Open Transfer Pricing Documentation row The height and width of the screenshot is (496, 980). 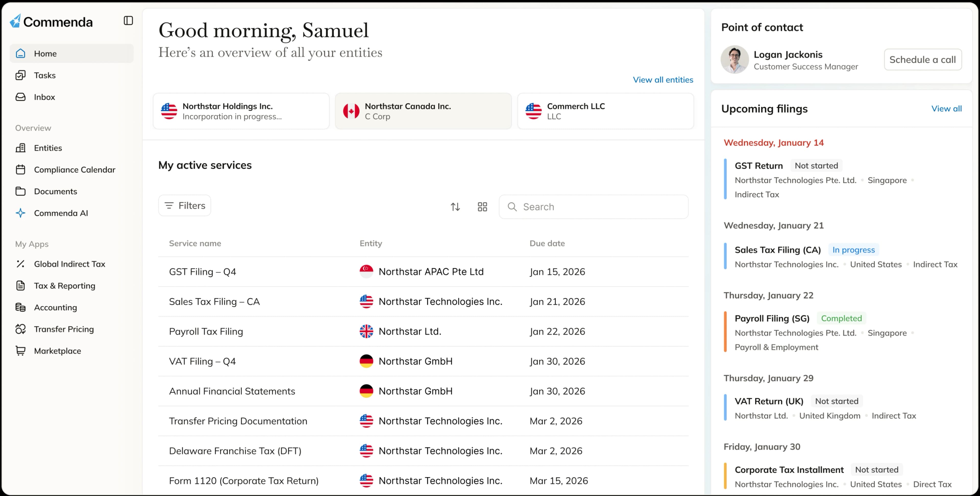pos(423,421)
